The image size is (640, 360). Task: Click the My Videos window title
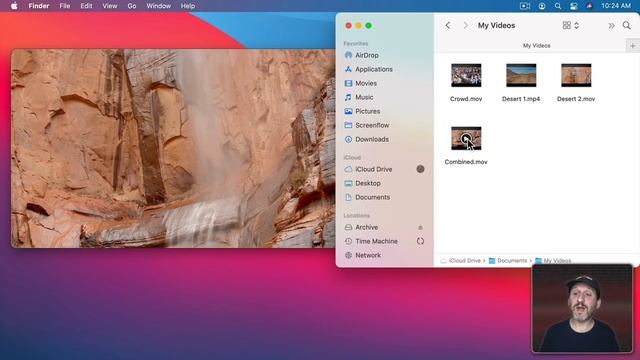point(496,25)
